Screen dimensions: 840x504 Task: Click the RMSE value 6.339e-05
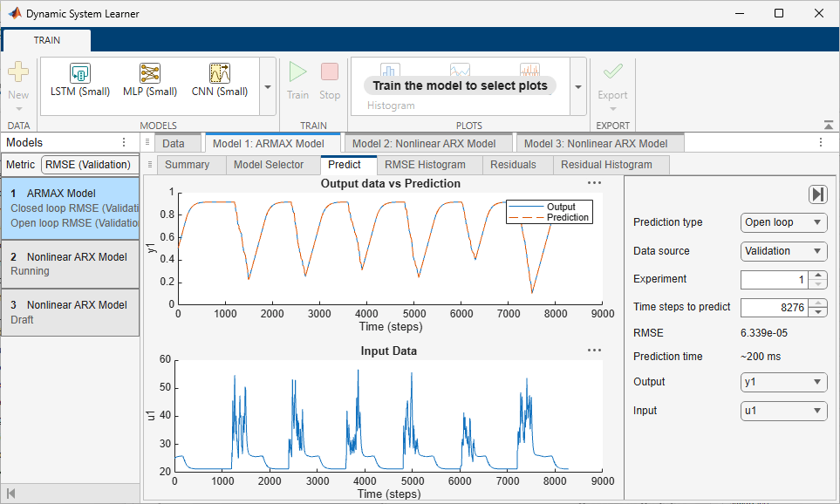764,333
